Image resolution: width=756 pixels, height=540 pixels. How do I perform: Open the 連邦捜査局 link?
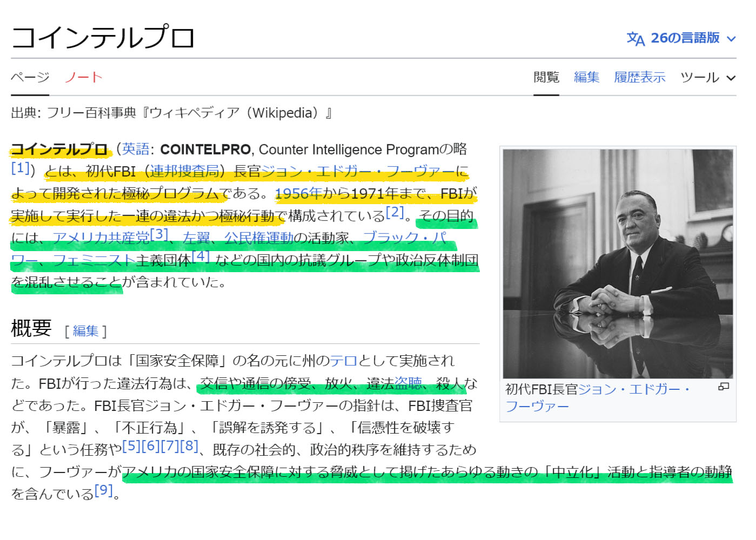point(184,171)
